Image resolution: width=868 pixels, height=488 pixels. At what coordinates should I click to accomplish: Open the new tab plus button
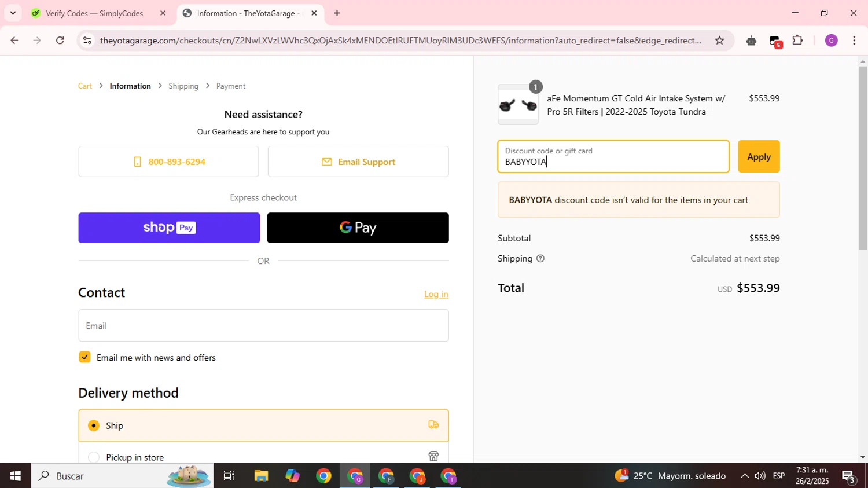[337, 13]
